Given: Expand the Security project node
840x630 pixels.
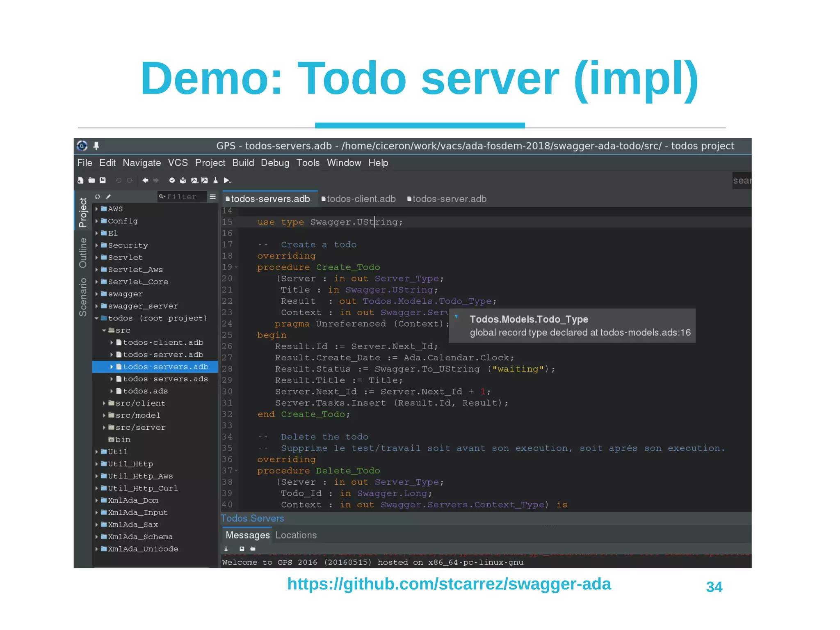Looking at the screenshot, I should tap(97, 245).
